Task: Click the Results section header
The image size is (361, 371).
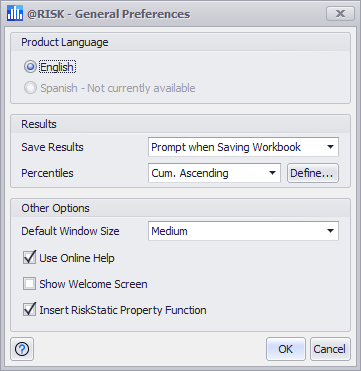Action: (39, 124)
